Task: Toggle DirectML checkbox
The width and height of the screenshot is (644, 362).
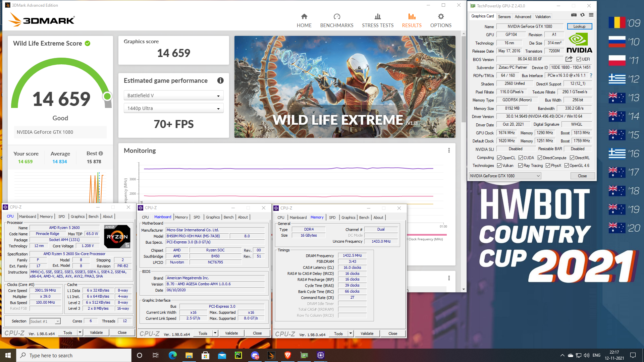Action: tap(572, 158)
